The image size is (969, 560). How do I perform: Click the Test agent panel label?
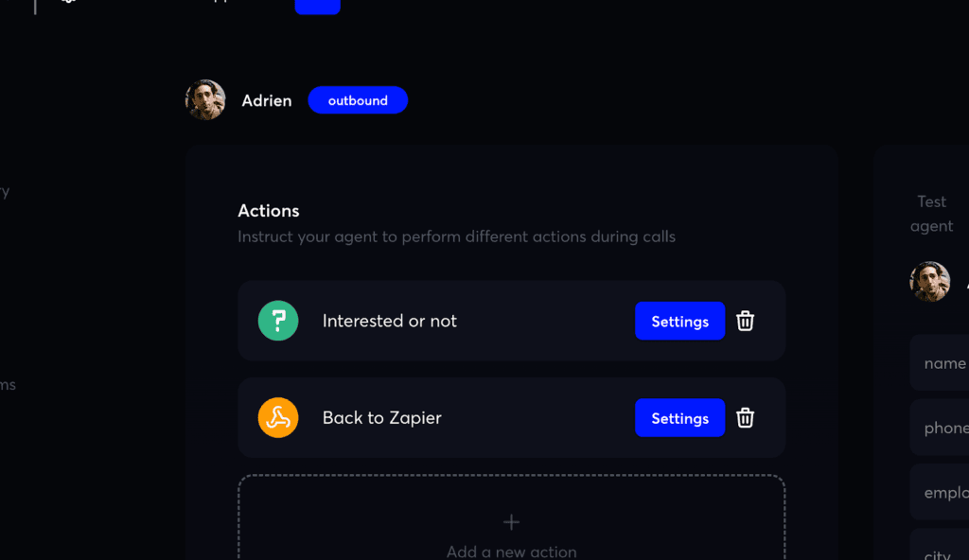[x=931, y=214]
